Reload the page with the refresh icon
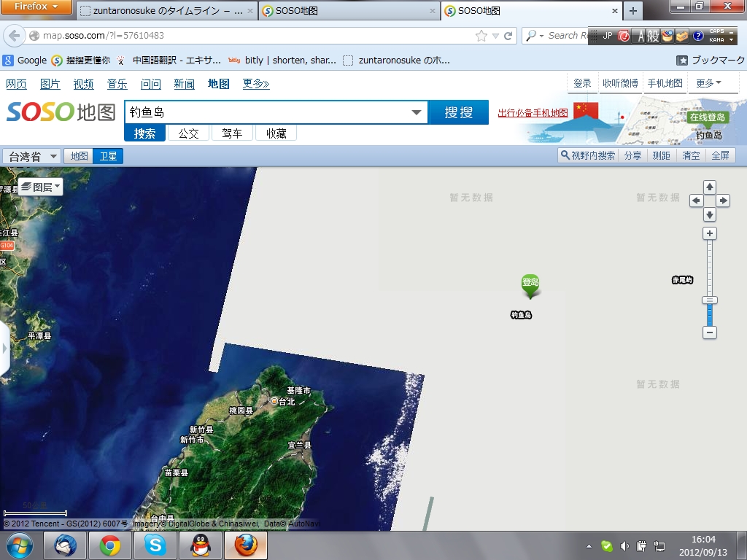This screenshot has width=747, height=560. 508,36
